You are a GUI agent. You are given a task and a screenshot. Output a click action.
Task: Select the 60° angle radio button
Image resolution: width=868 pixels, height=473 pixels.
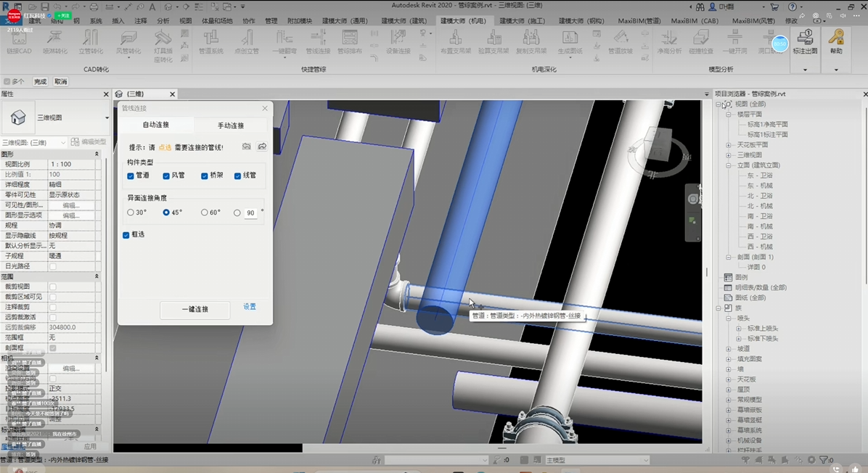click(205, 213)
